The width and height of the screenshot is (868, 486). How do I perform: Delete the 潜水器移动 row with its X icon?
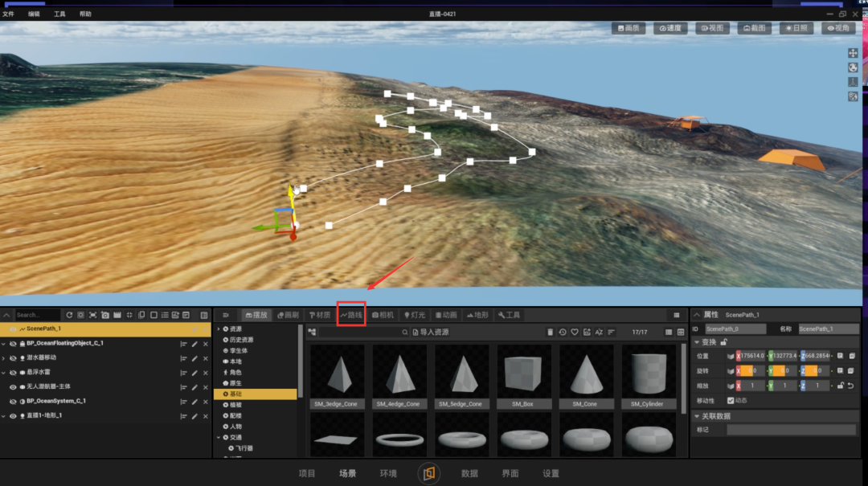click(x=206, y=358)
